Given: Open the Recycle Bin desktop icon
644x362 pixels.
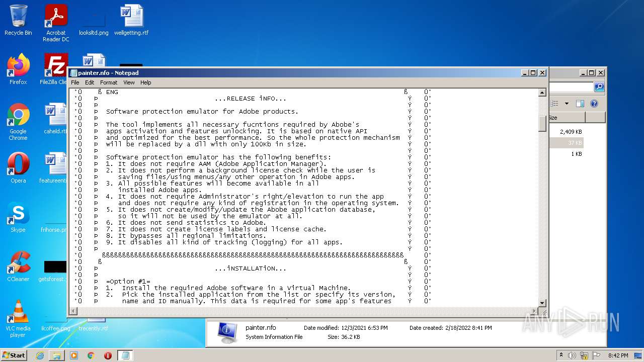Looking at the screenshot, I should click(18, 21).
